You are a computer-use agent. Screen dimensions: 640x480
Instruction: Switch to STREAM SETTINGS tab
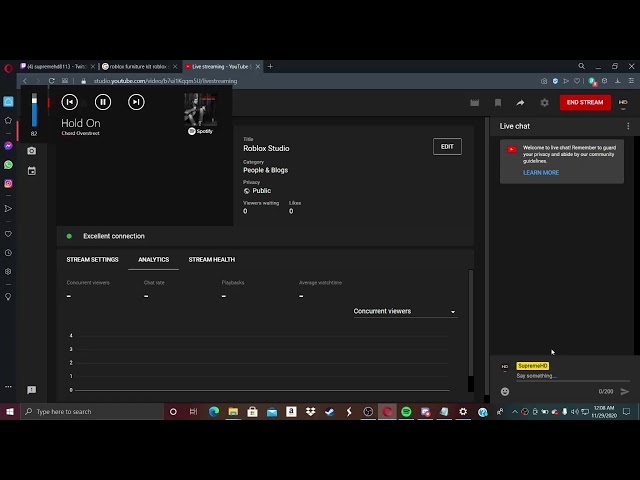click(x=93, y=260)
